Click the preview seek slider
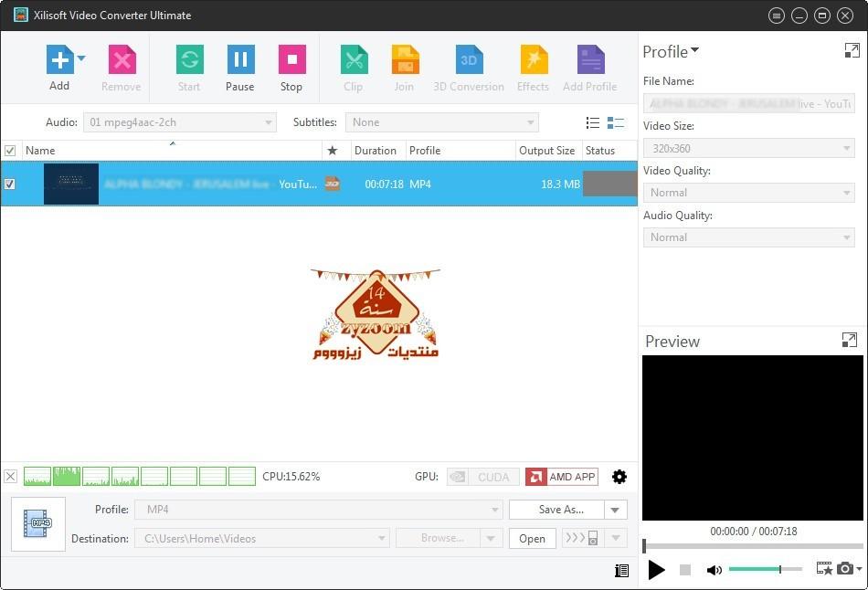 [753, 546]
